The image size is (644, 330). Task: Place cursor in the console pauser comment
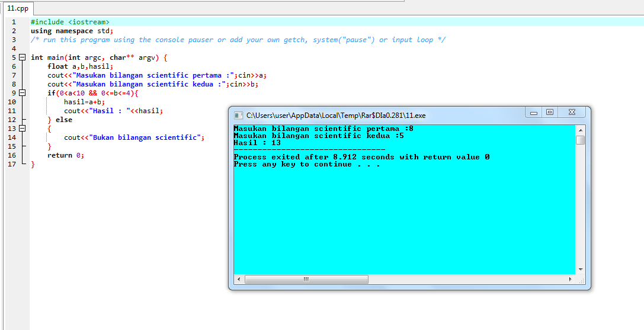[x=238, y=40]
